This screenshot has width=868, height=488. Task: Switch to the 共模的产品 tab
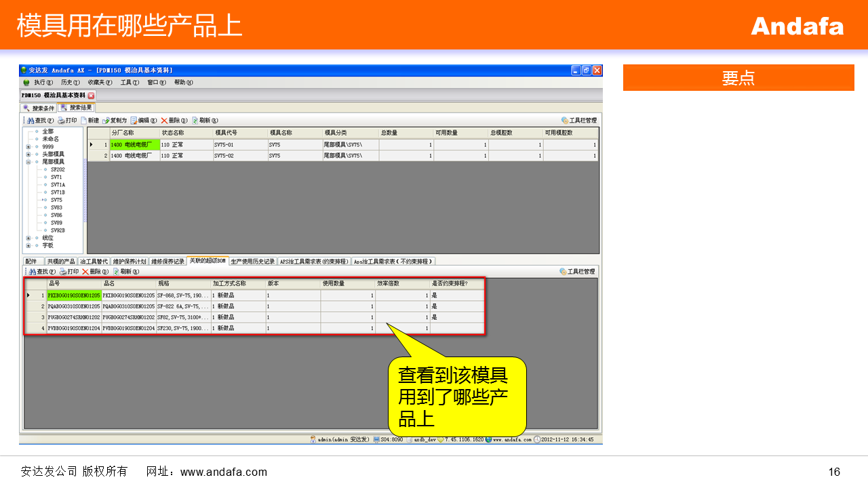pos(61,261)
